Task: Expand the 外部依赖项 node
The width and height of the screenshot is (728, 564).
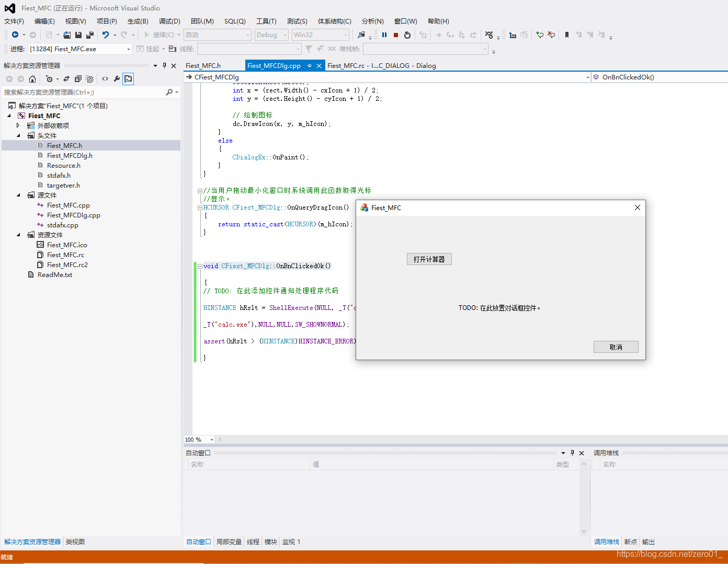Action: (18, 125)
